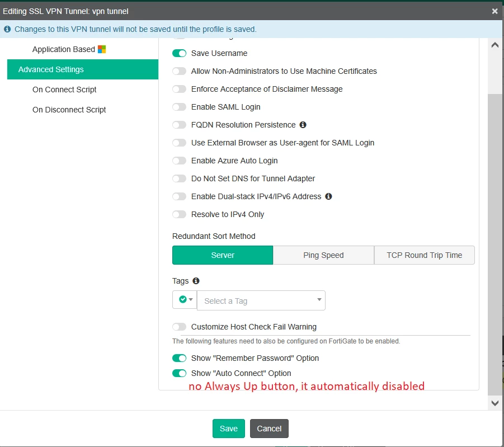The height and width of the screenshot is (447, 504).
Task: Click the info icon beside Tags label
Action: click(x=196, y=281)
